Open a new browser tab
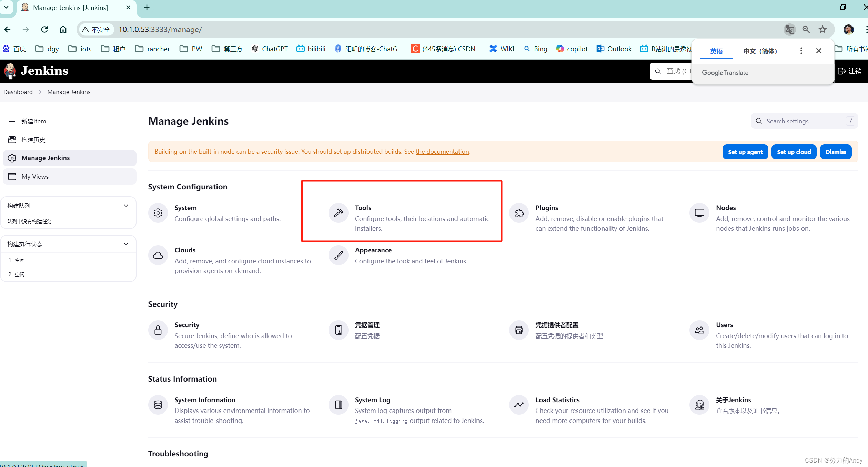Viewport: 868px width, 467px height. tap(147, 7)
